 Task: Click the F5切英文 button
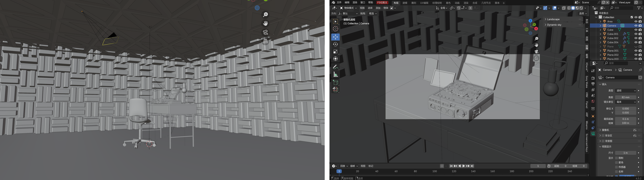[x=382, y=3]
